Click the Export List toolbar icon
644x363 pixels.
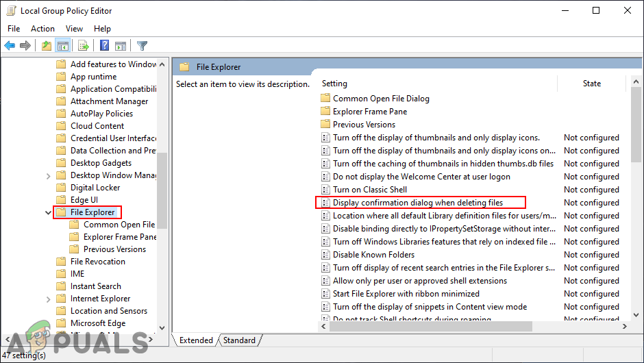[84, 46]
